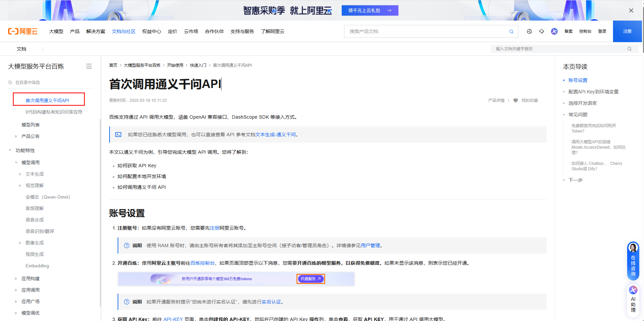Viewport: 644px width, 321px height.
Task: Click the 快速入门 breadcrumb
Action: [198, 65]
